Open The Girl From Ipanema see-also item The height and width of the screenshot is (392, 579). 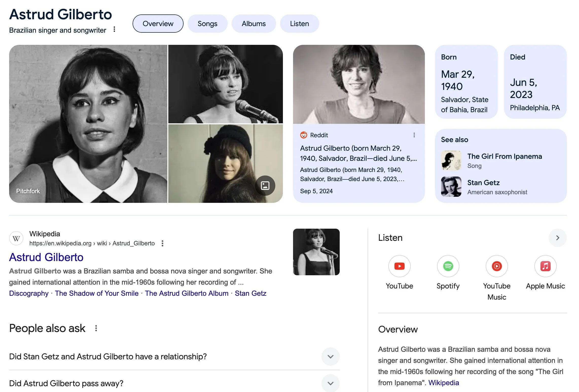504,156
